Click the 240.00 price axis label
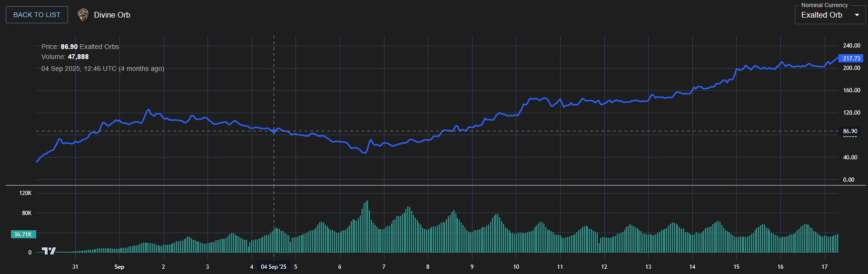The width and height of the screenshot is (868, 274). [x=851, y=46]
